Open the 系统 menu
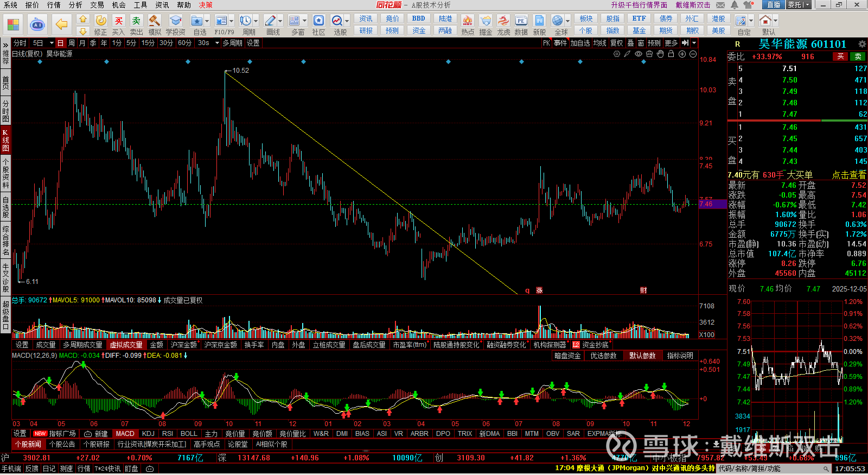Viewport: 868px width, 475px height. 10,5
